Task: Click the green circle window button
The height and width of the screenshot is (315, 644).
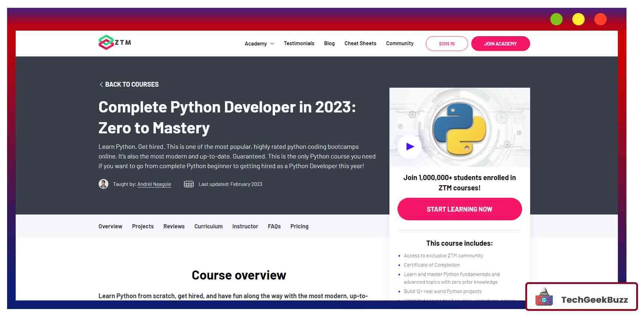Action: click(x=556, y=19)
